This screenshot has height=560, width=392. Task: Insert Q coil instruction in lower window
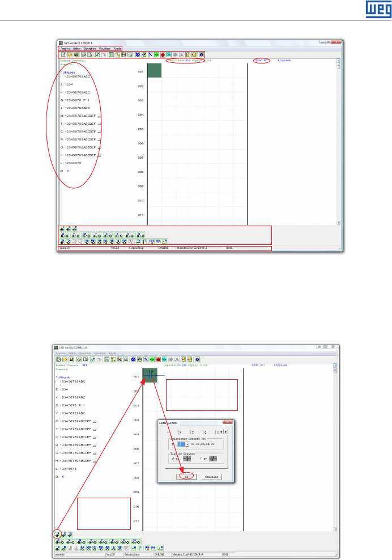tap(59, 541)
